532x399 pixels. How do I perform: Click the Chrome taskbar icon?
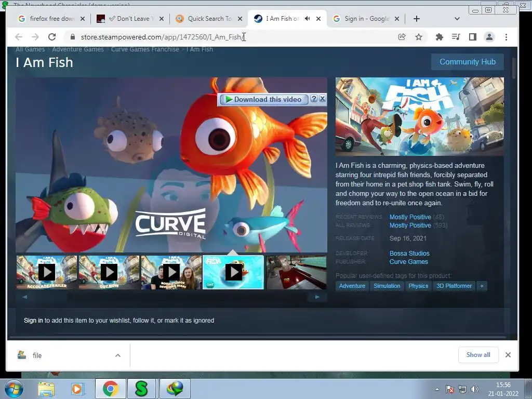pos(110,389)
